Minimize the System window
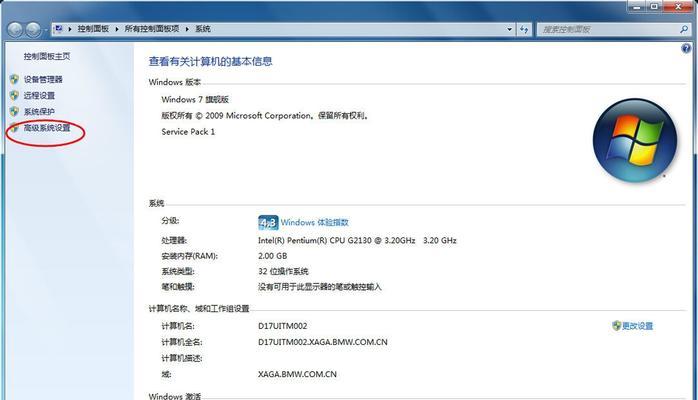Image resolution: width=698 pixels, height=400 pixels. click(637, 6)
